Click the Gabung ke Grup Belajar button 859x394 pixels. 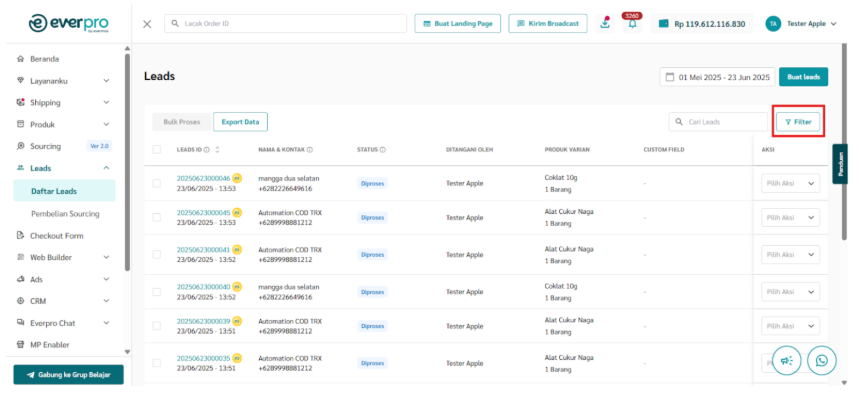68,375
